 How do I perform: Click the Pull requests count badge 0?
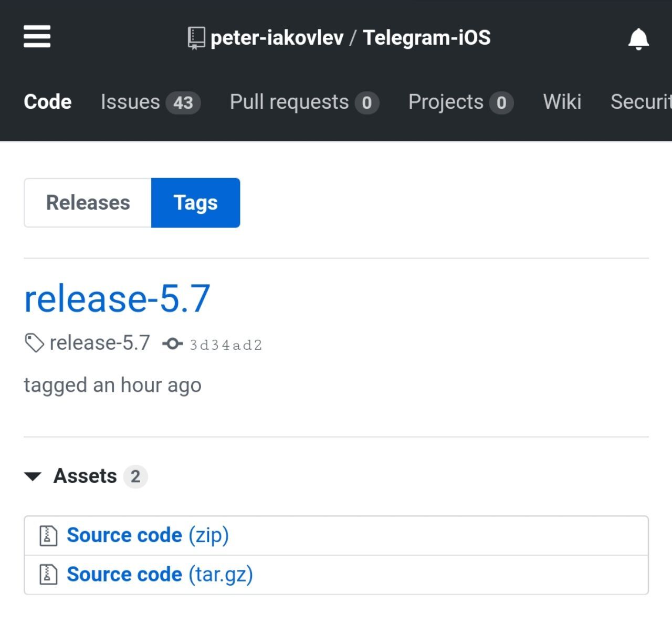[x=366, y=103]
